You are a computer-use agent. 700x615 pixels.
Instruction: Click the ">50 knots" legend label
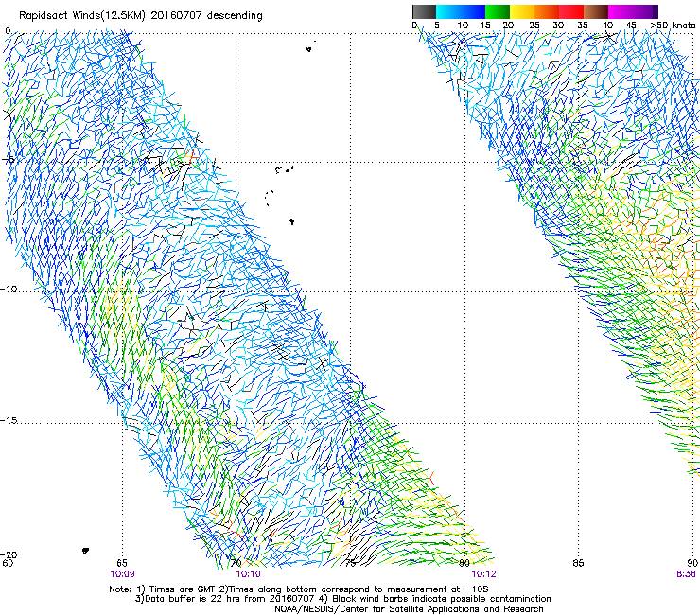tap(673, 26)
